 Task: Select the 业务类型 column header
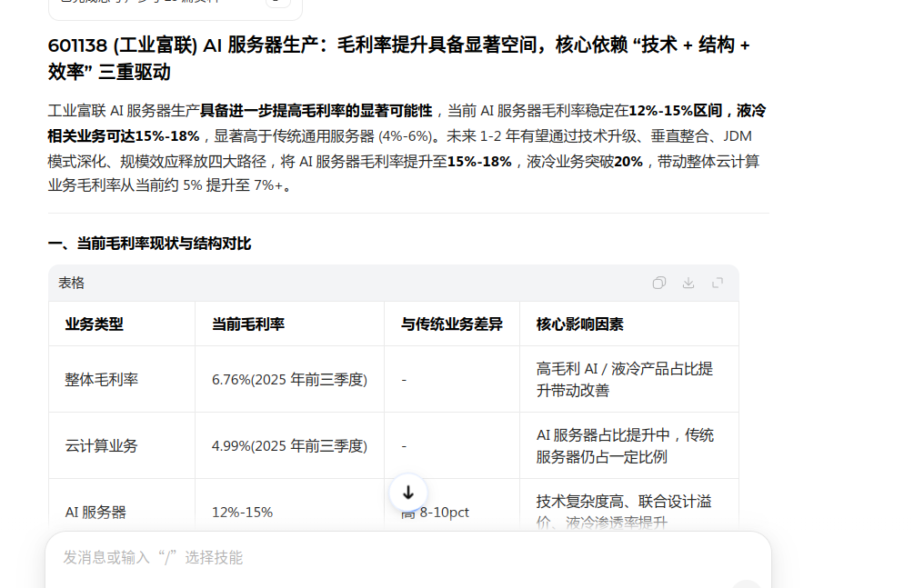coord(95,324)
